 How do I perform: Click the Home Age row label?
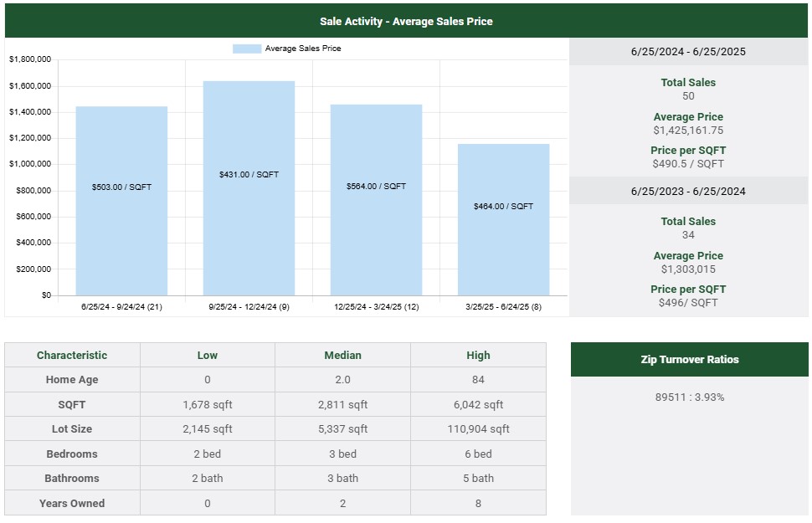coord(72,380)
